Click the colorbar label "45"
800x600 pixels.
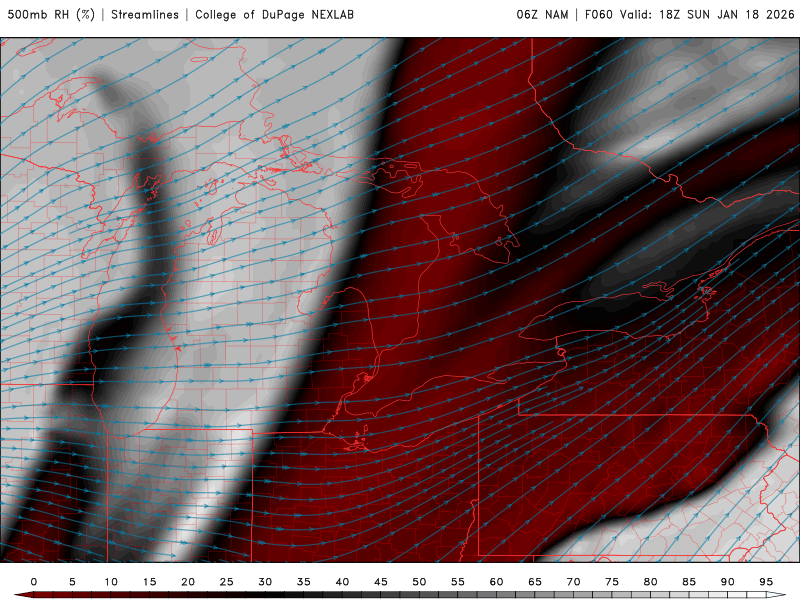click(381, 582)
